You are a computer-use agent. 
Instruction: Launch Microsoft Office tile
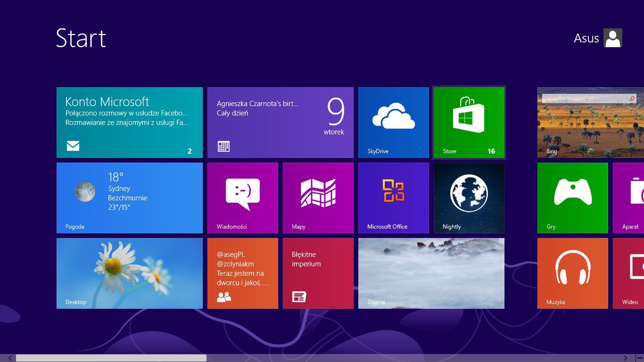point(393,198)
